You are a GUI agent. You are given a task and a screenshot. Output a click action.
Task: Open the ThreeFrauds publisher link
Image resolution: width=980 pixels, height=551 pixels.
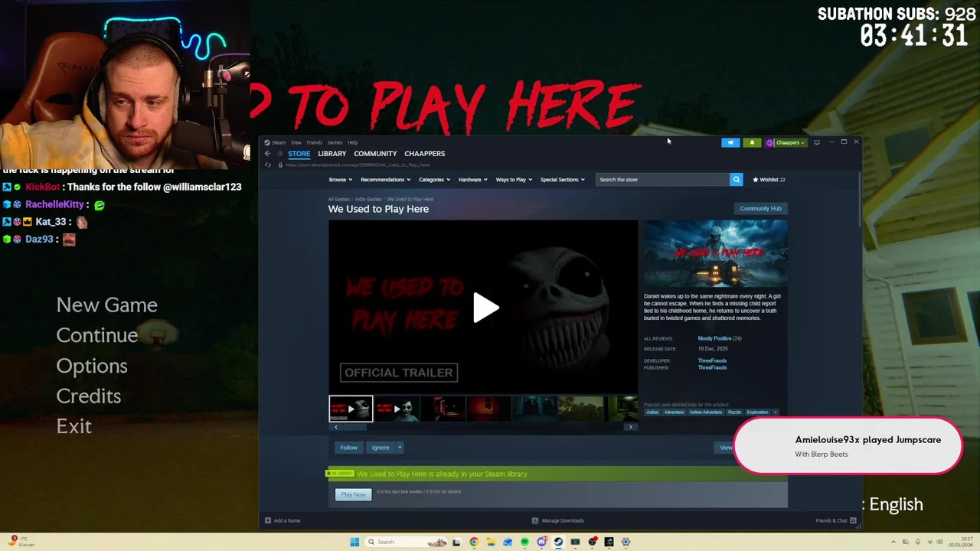[x=712, y=367]
